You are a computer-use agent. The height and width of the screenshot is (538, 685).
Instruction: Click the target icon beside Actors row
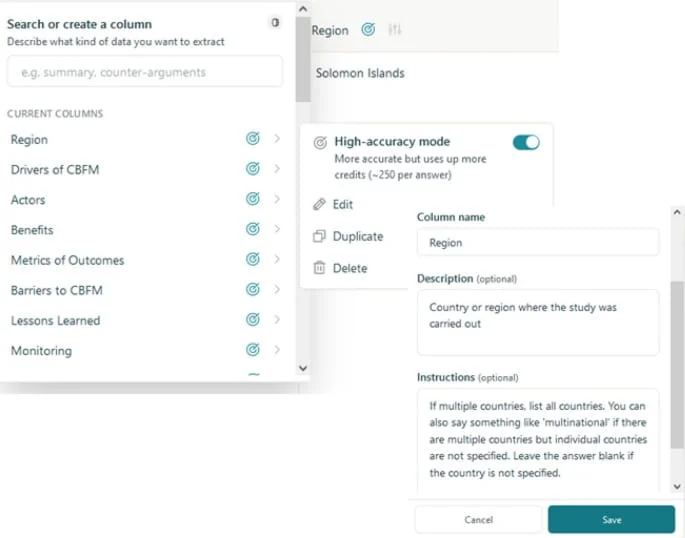(x=253, y=200)
